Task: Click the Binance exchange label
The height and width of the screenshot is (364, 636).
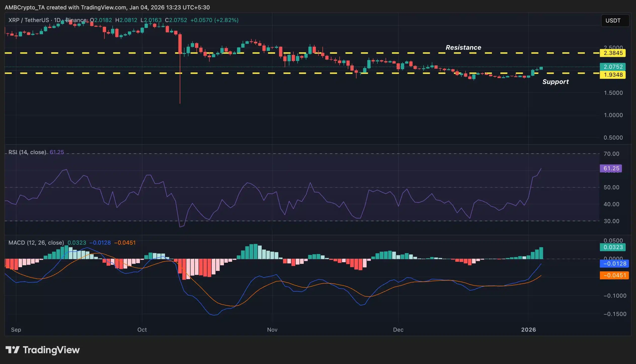Action: [77, 20]
